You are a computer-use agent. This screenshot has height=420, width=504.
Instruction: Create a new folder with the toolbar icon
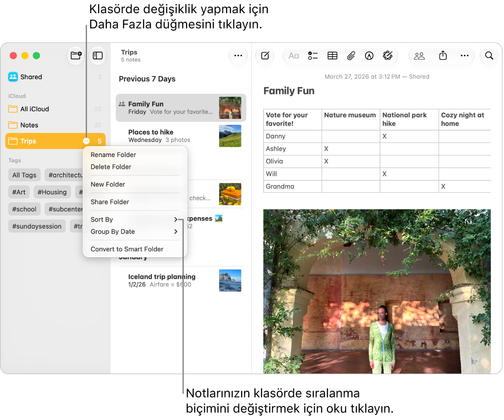pos(76,55)
